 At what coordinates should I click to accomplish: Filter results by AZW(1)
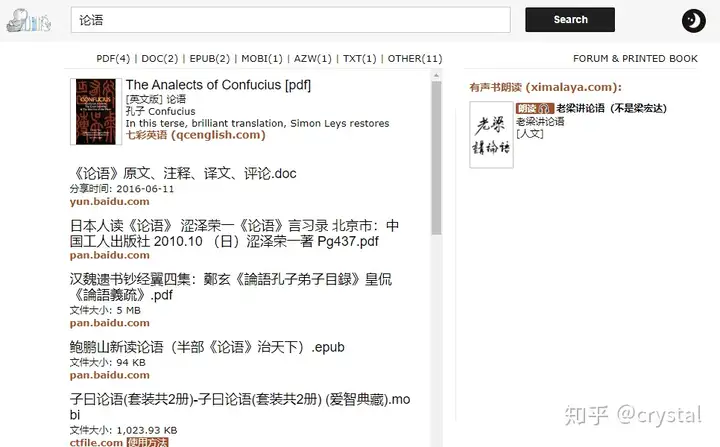pos(312,59)
